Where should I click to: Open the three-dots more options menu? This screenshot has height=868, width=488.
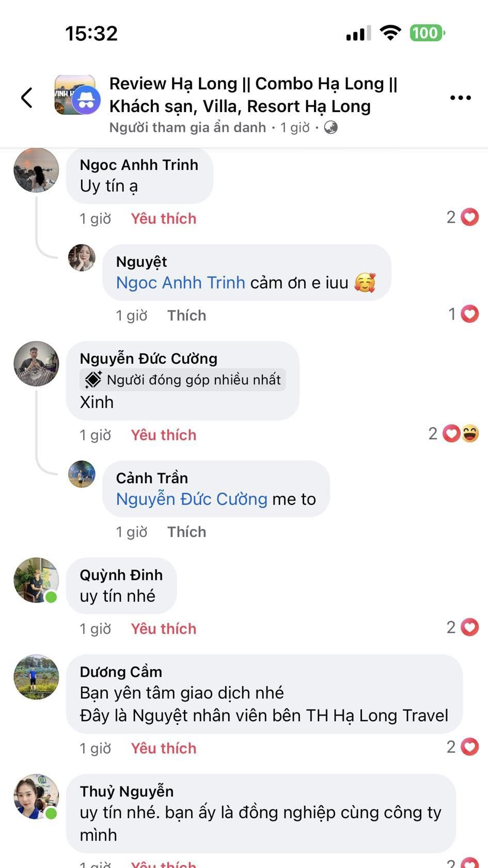click(x=460, y=98)
